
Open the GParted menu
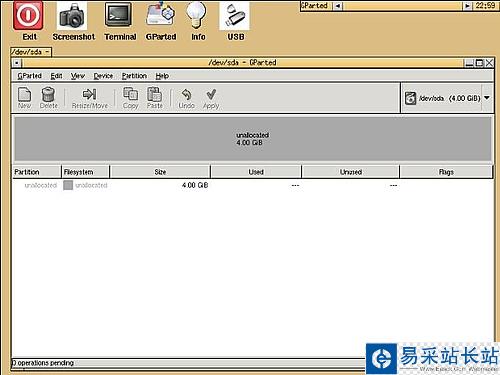point(29,76)
